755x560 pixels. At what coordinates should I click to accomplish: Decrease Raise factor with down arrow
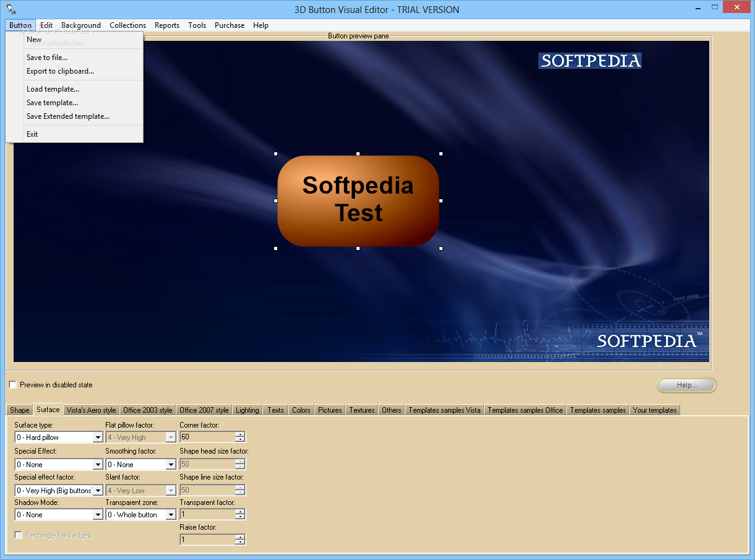click(240, 542)
